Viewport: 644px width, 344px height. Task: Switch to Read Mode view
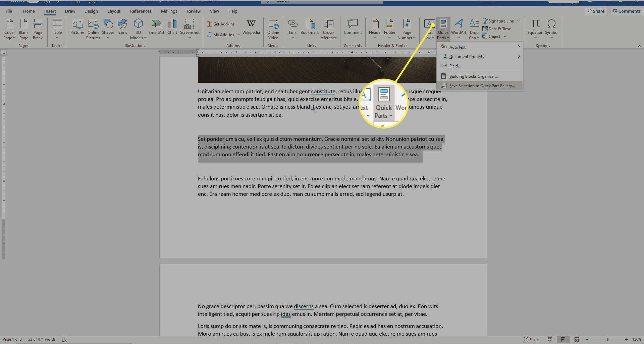pos(550,340)
